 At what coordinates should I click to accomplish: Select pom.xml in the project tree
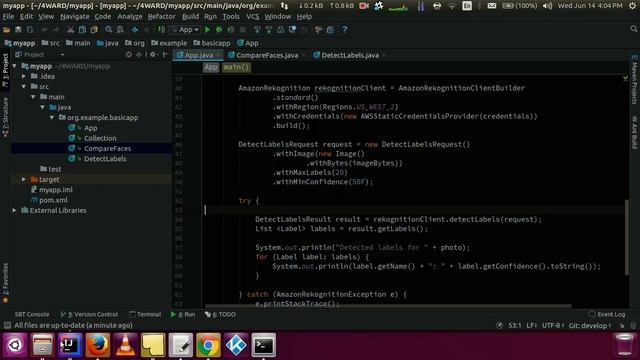pyautogui.click(x=53, y=200)
